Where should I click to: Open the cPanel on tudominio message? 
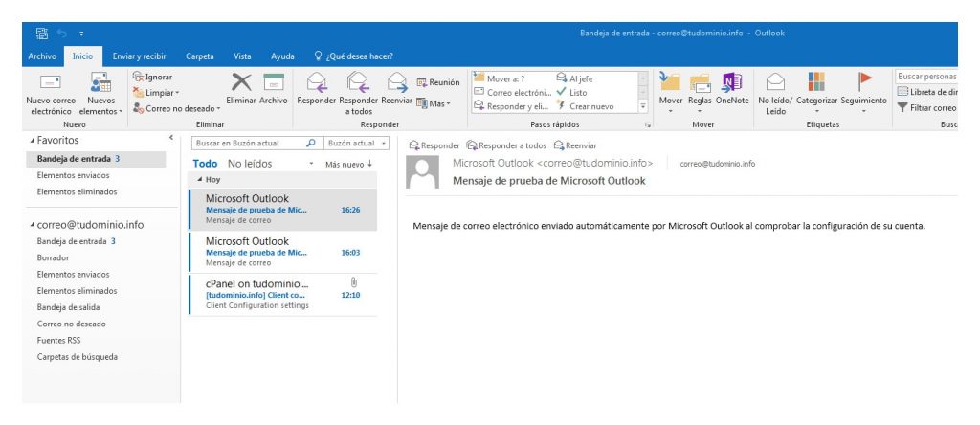point(283,295)
